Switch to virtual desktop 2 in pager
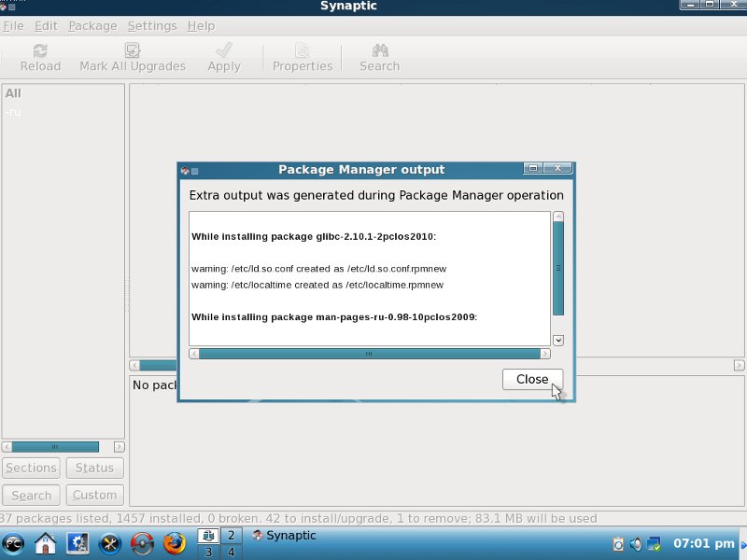This screenshot has height=560, width=747. pos(230,536)
